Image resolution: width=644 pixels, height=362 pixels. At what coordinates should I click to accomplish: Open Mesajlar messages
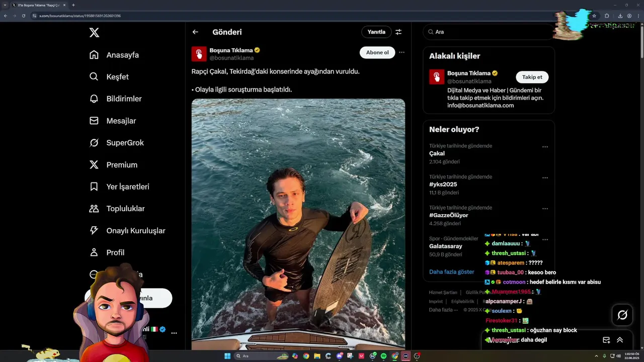113,121
